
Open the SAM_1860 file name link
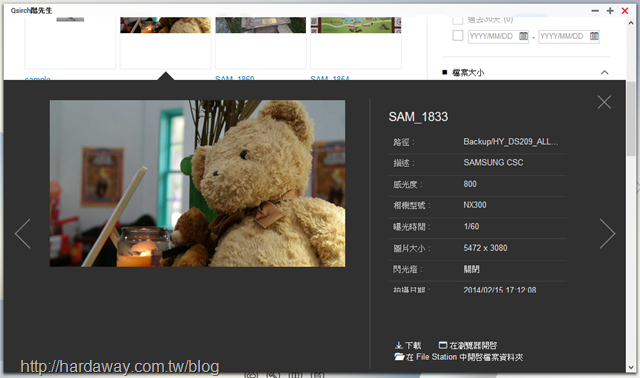coord(235,78)
